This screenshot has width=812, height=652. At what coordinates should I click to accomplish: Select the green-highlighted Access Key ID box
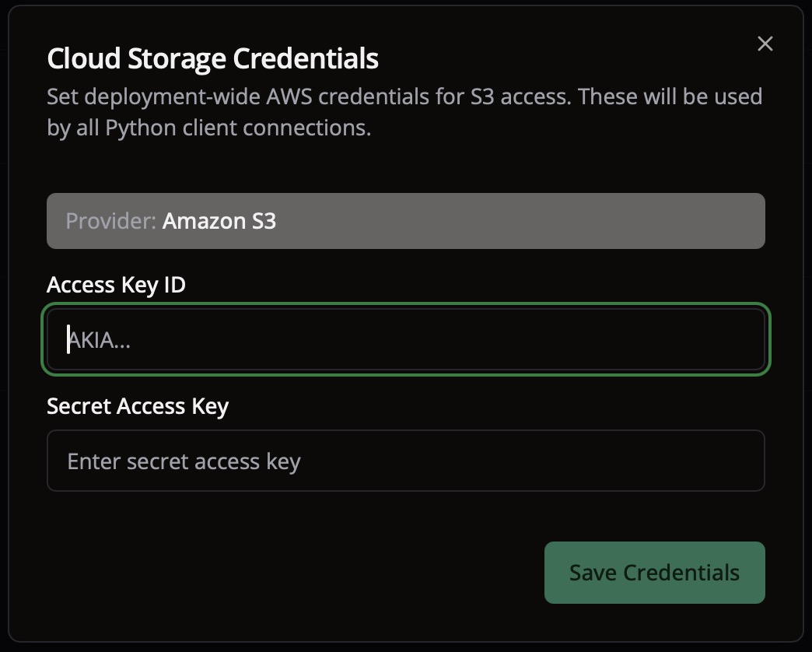[x=406, y=339]
